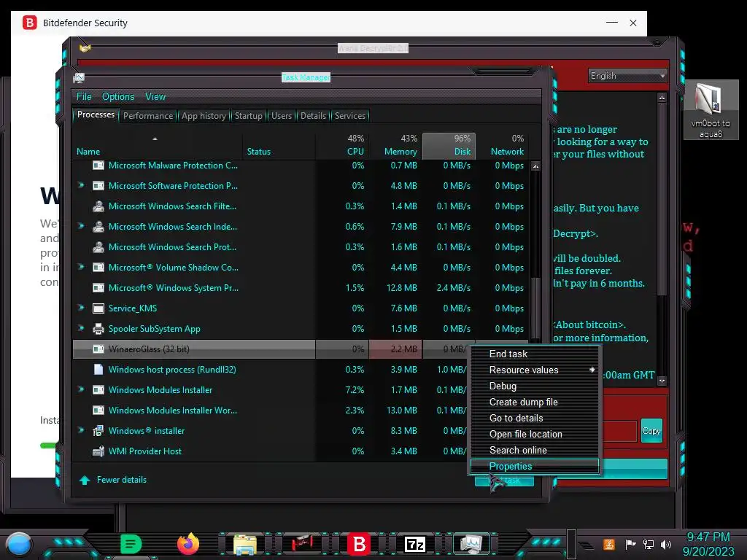This screenshot has width=747, height=560.
Task: Switch to the Startup tab
Action: pos(248,116)
